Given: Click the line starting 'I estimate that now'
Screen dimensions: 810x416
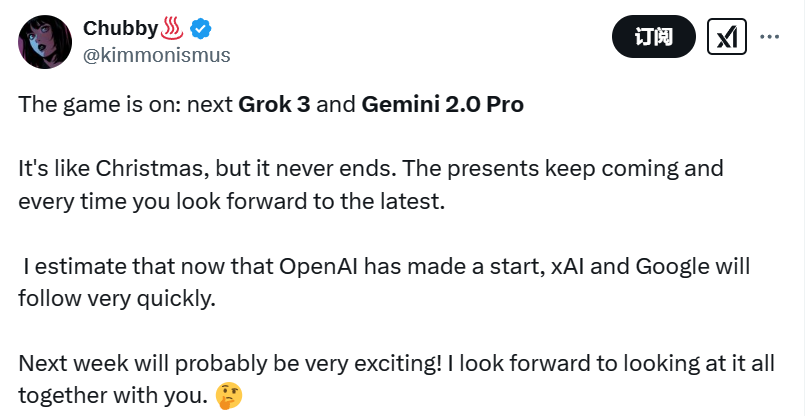Looking at the screenshot, I should point(386,267).
